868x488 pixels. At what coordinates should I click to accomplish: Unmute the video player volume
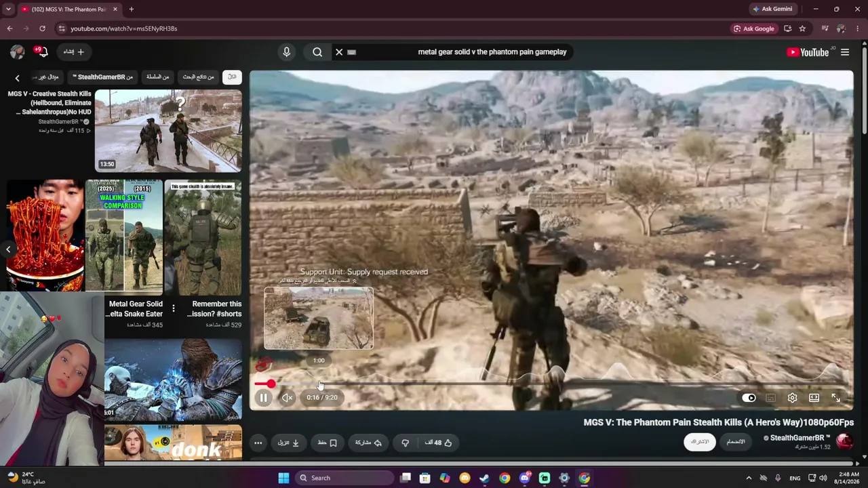288,398
